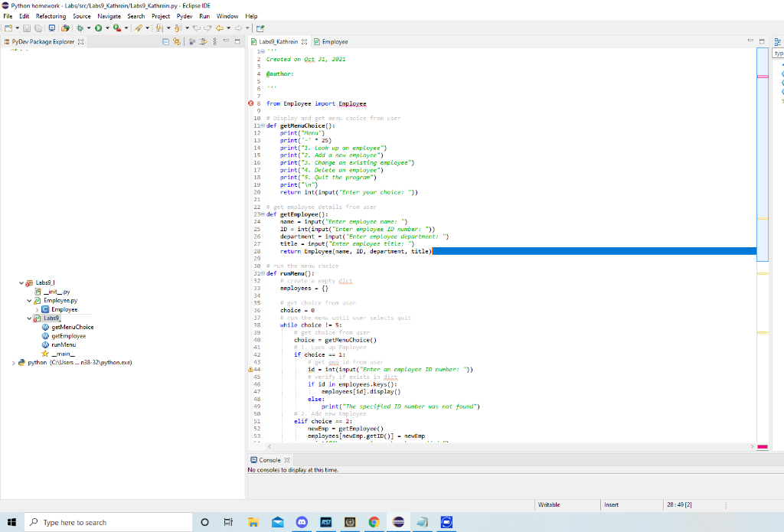Select runMenu method in the Package Explorer

click(x=64, y=344)
